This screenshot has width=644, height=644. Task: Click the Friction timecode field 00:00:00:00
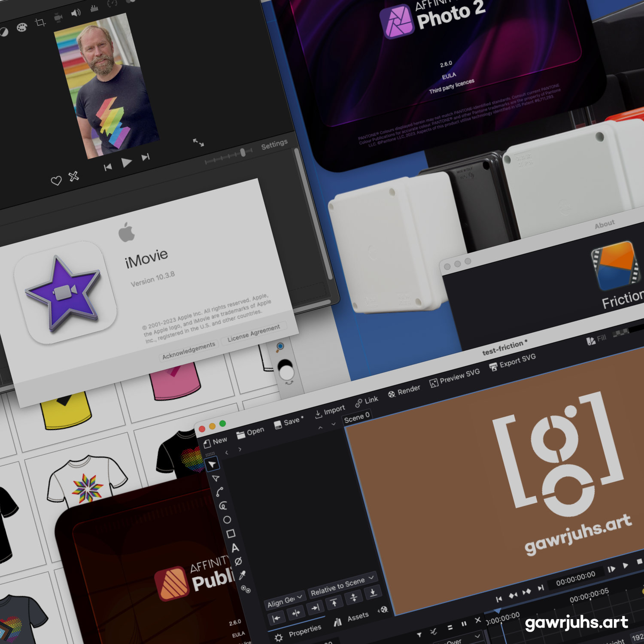(576, 578)
